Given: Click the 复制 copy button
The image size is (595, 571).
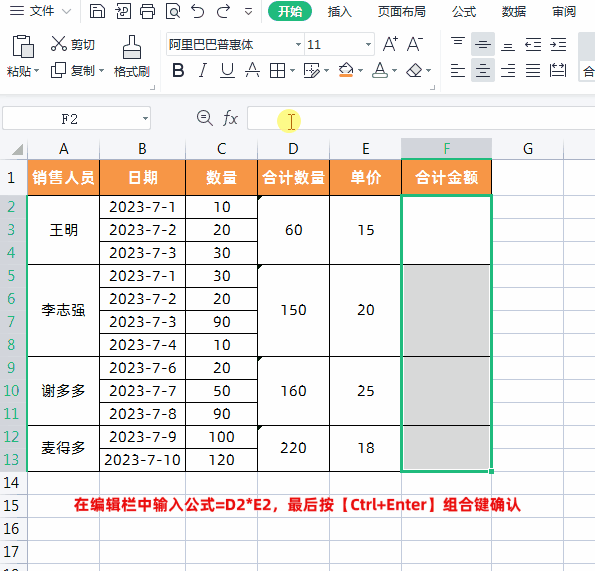Looking at the screenshot, I should (x=72, y=71).
